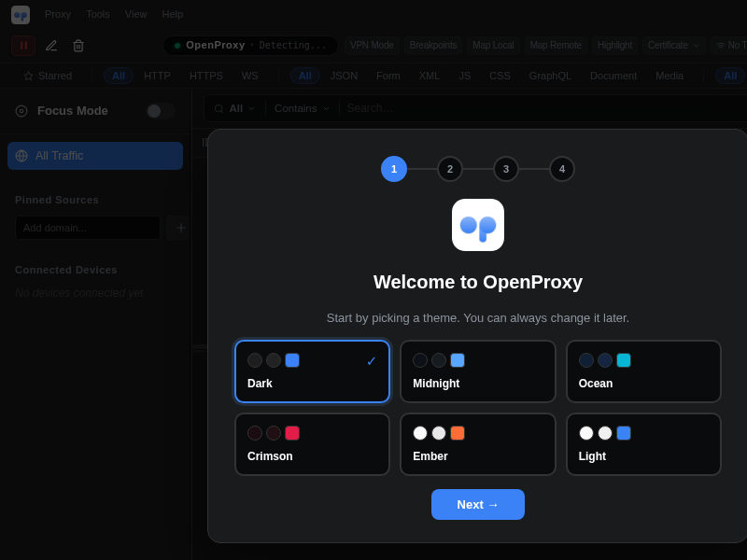Image resolution: width=747 pixels, height=560 pixels.
Task: Pick the Light theme card
Action: (x=643, y=444)
